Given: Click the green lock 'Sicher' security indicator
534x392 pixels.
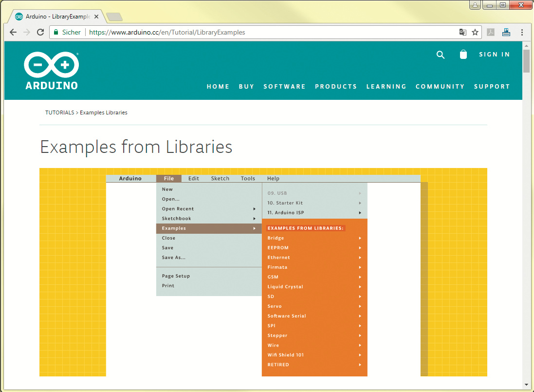Looking at the screenshot, I should [67, 32].
